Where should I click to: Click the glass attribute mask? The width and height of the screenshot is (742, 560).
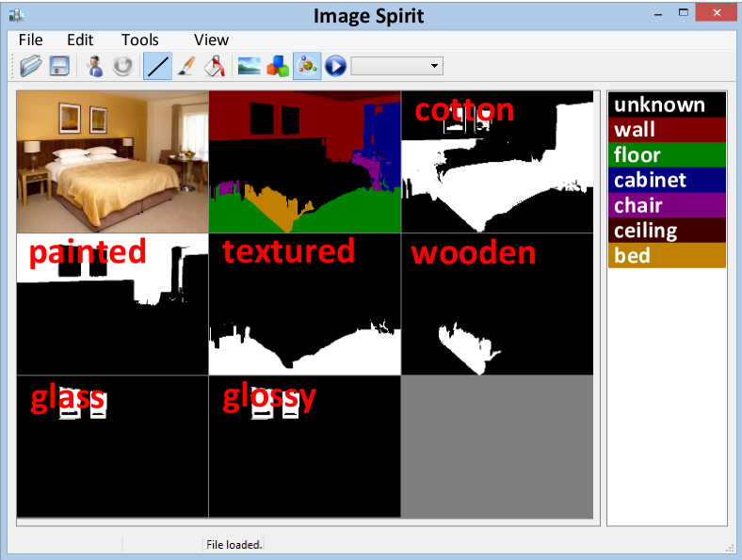click(x=113, y=446)
